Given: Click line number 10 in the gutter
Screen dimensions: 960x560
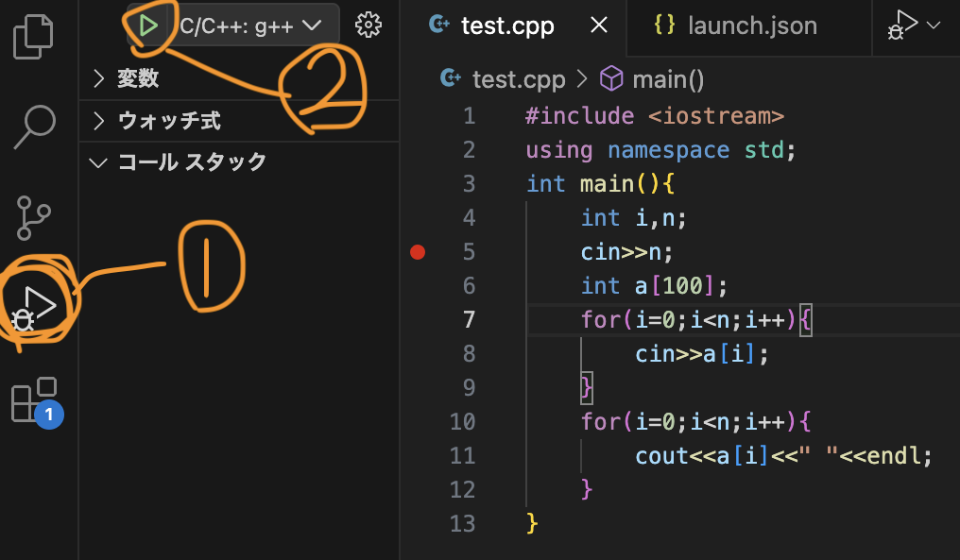Looking at the screenshot, I should 463,421.
